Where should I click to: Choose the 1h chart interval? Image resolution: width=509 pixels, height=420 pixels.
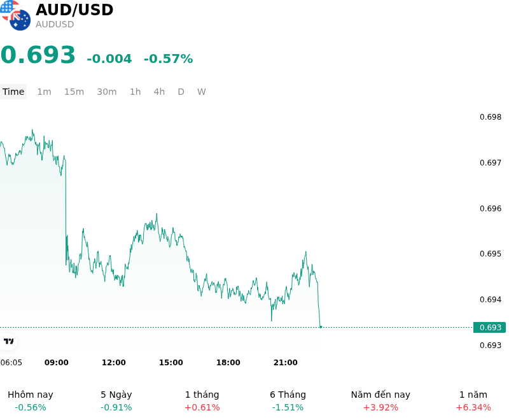136,92
